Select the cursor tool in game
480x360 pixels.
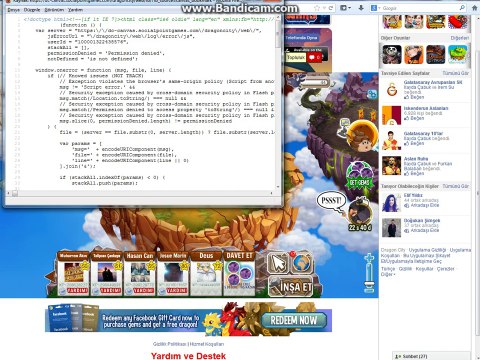point(278,263)
